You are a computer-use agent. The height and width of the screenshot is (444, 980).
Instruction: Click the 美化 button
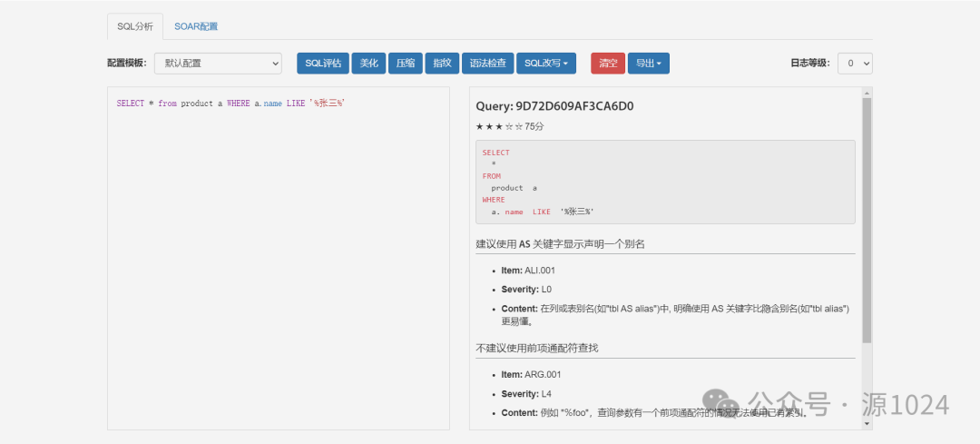click(368, 64)
